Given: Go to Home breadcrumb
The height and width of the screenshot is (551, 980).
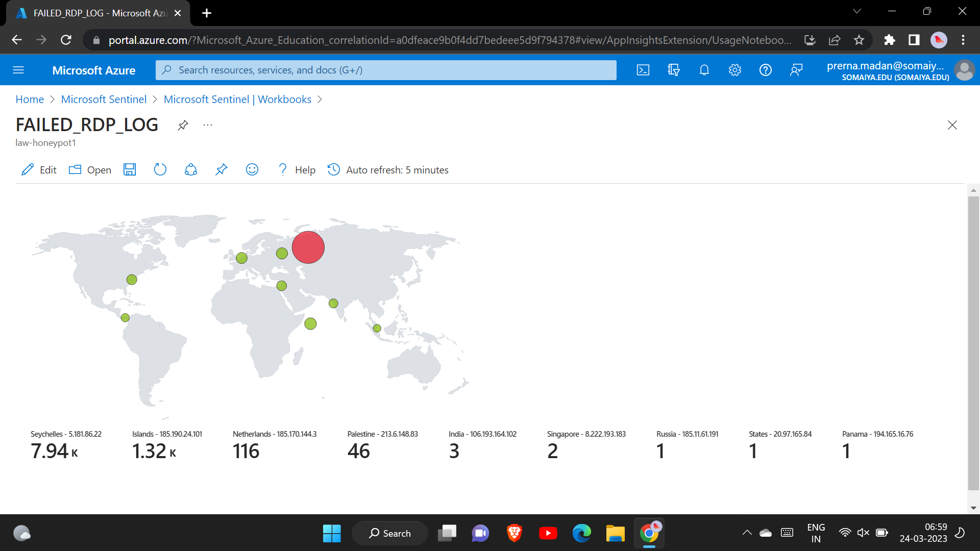Looking at the screenshot, I should coord(30,99).
